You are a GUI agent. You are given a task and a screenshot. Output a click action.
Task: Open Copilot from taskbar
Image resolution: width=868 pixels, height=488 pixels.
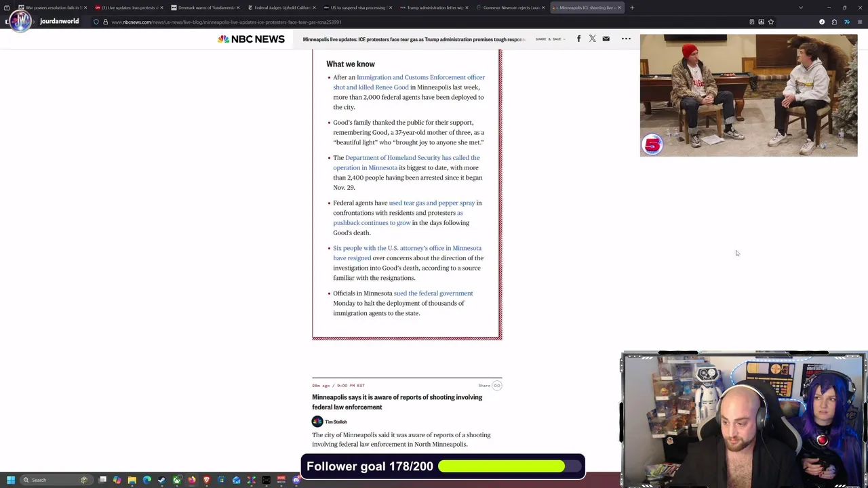117,480
